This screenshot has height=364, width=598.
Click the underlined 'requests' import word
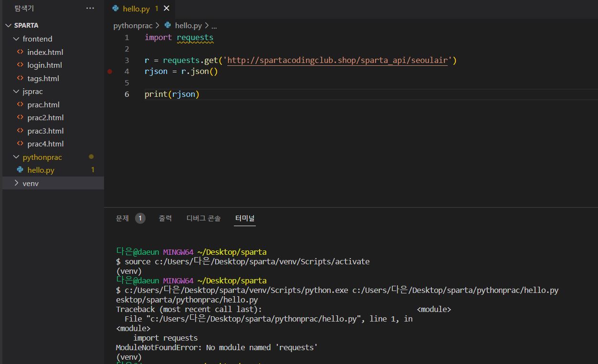(195, 37)
